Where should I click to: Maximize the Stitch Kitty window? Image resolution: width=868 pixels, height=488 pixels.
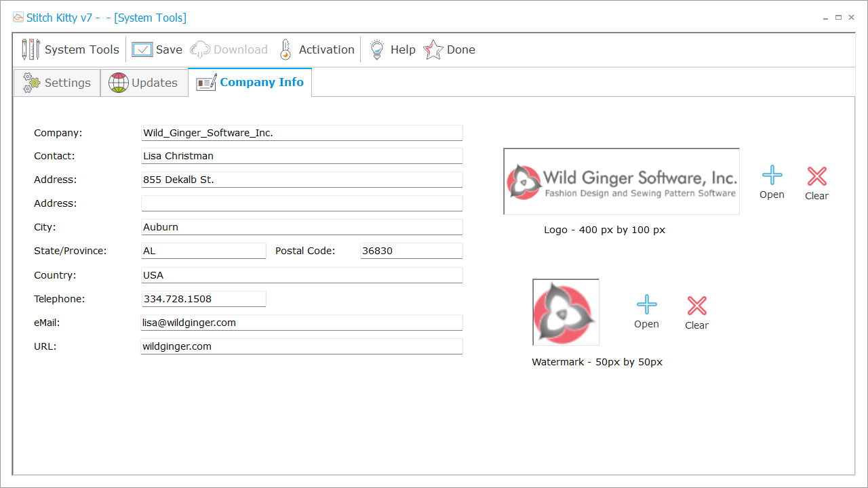839,18
